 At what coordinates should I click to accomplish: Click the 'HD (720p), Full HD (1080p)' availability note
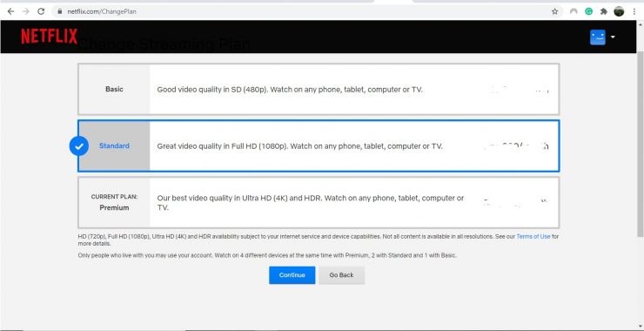pos(319,240)
